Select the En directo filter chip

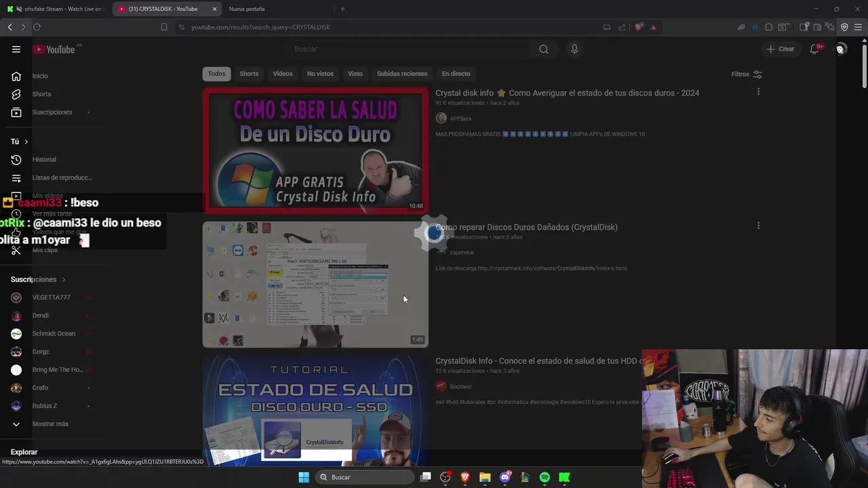tap(456, 74)
